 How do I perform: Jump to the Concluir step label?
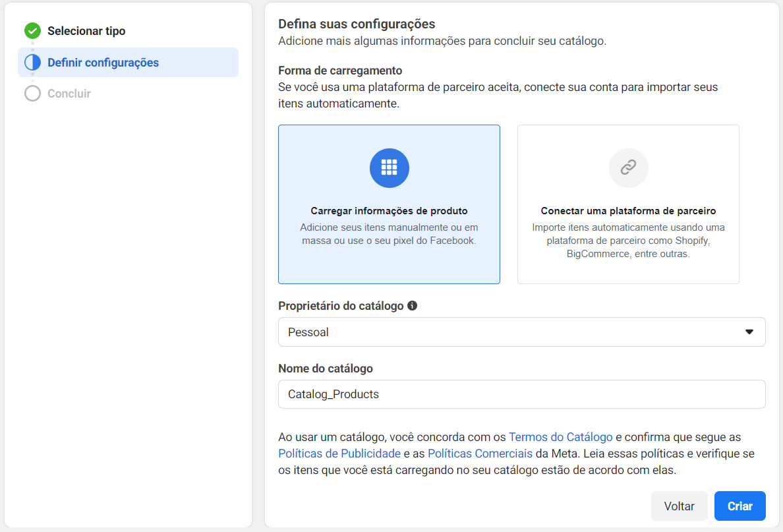pos(69,94)
